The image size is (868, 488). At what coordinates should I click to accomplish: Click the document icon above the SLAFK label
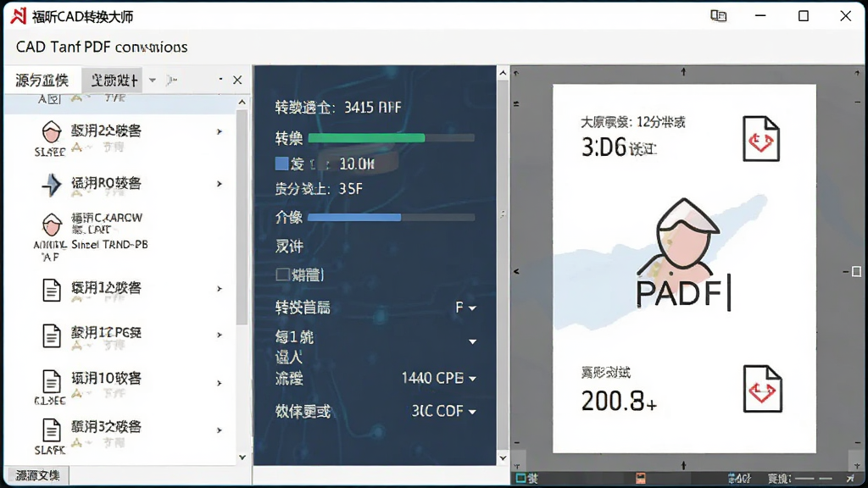coord(52,430)
